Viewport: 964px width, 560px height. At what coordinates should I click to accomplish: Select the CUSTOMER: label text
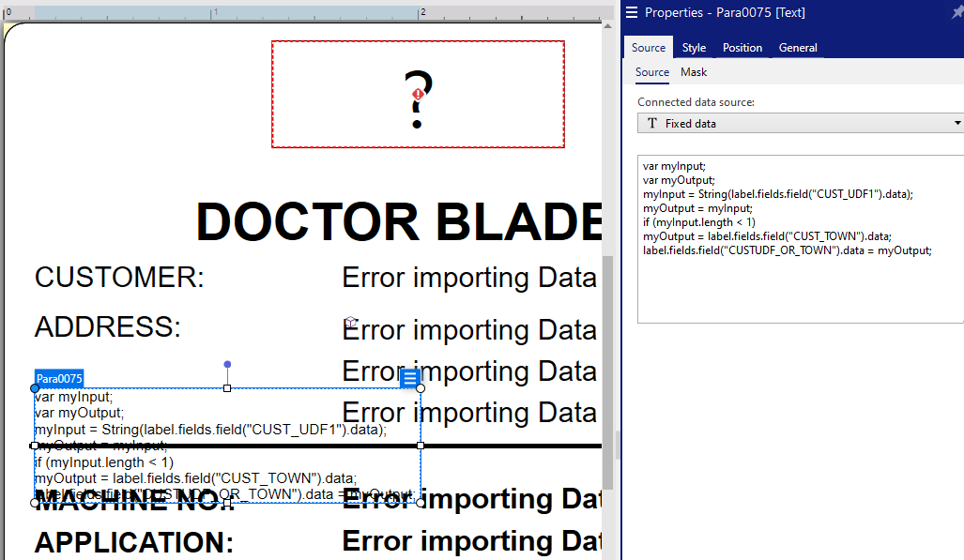click(119, 278)
